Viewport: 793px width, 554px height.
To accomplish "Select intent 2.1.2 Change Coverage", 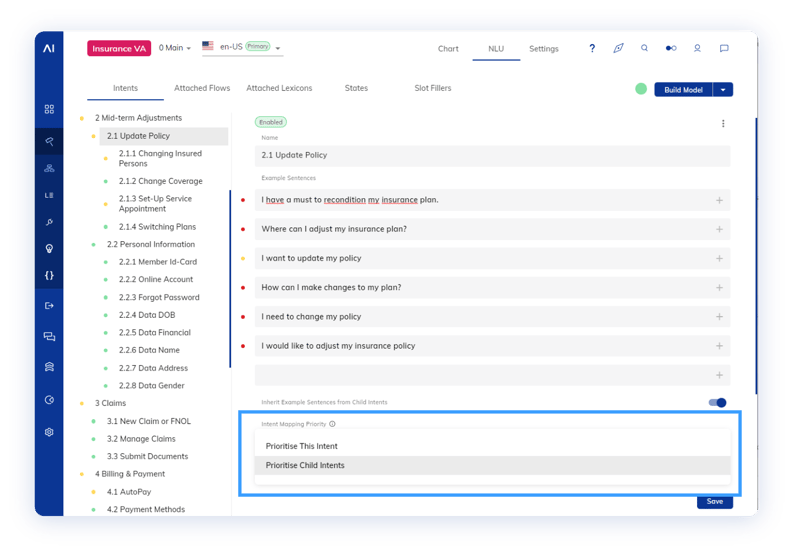I will pos(161,181).
